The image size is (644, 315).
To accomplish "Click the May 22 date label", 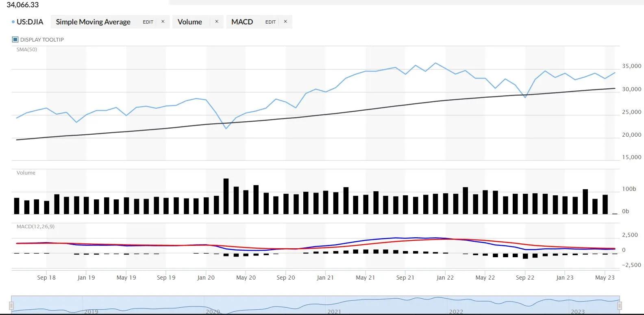I will 485,278.
